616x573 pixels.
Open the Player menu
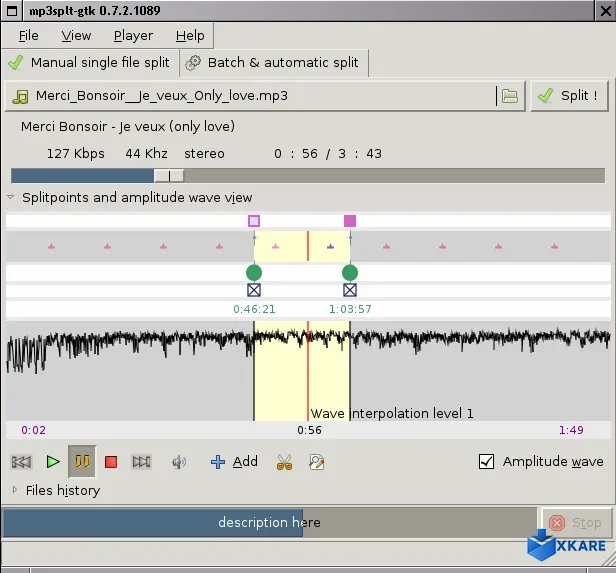point(133,36)
